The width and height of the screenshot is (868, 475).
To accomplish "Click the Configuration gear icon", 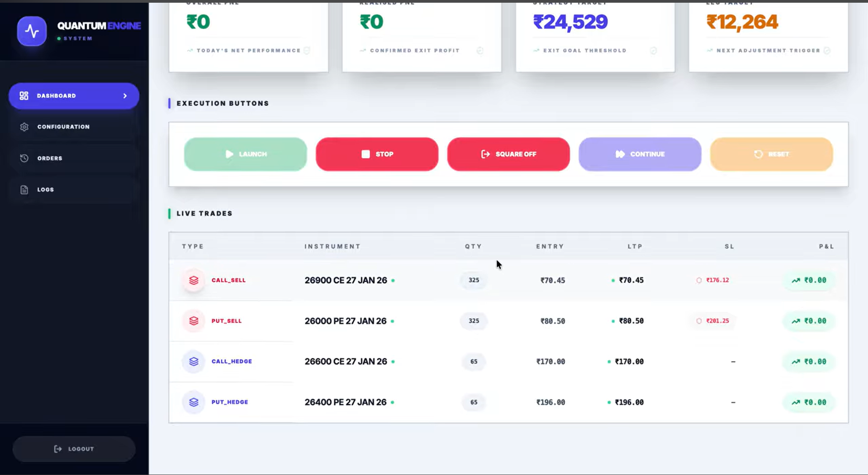I will pos(24,127).
